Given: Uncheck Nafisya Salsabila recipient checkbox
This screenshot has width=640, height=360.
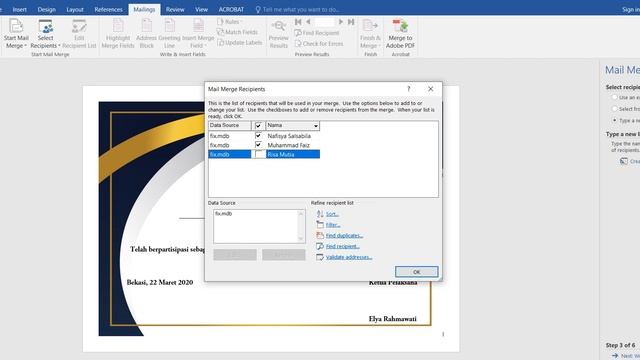Looking at the screenshot, I should tap(258, 136).
